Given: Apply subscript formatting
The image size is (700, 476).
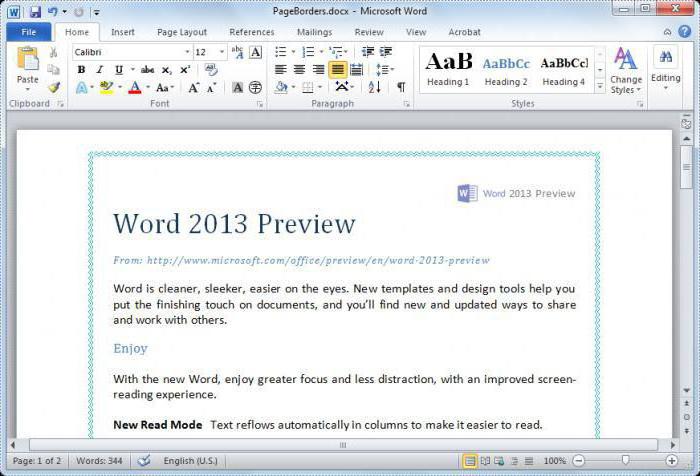Looking at the screenshot, I should tap(166, 70).
